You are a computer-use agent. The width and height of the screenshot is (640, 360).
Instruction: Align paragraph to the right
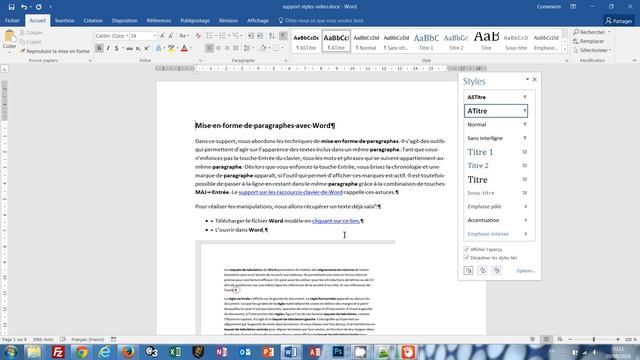point(227,48)
